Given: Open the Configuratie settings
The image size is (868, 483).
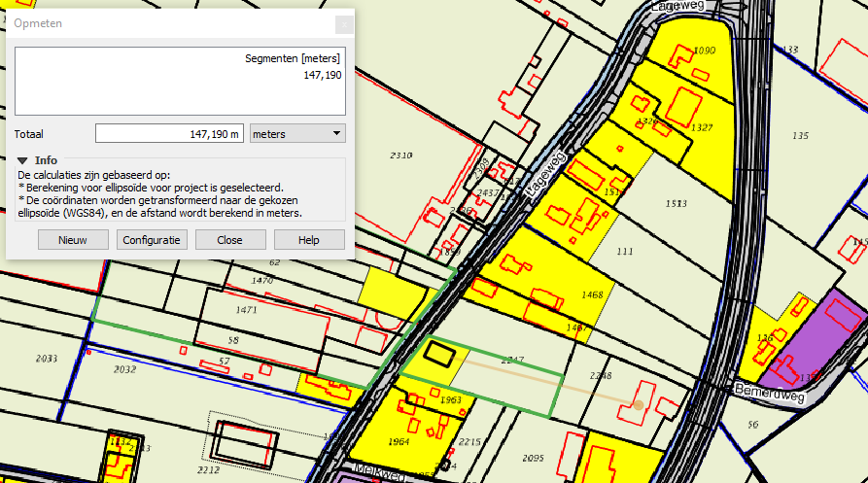Looking at the screenshot, I should coord(152,240).
